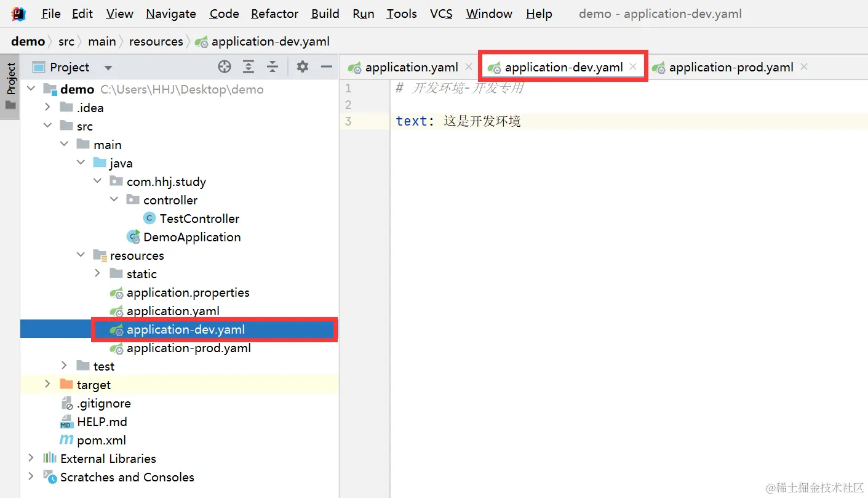Click application-prod.yaml file icon in tree
Viewport: 868px width, 498px height.
pyautogui.click(x=116, y=348)
